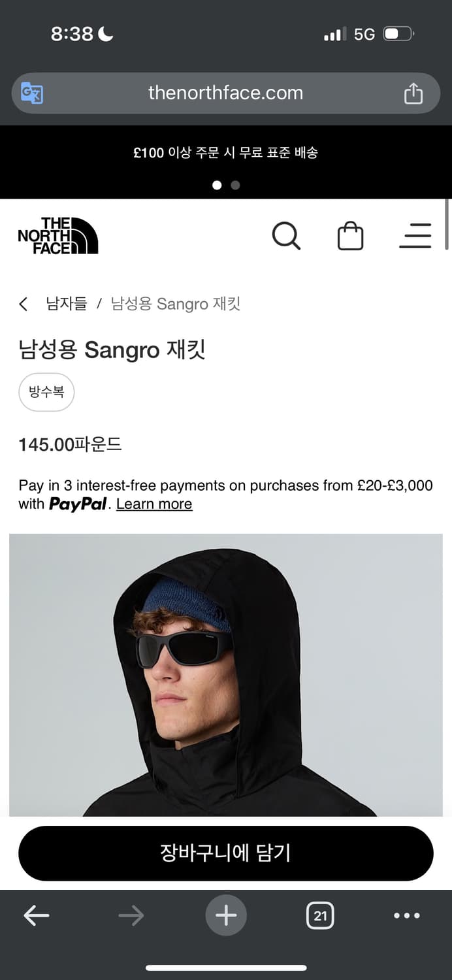Tap the Google Translate icon in address bar
The image size is (452, 980).
coord(32,93)
